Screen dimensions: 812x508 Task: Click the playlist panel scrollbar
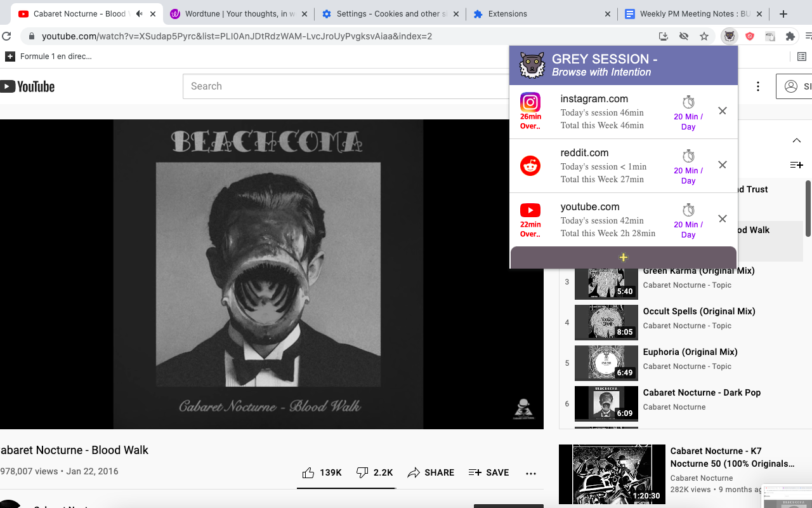click(x=808, y=209)
